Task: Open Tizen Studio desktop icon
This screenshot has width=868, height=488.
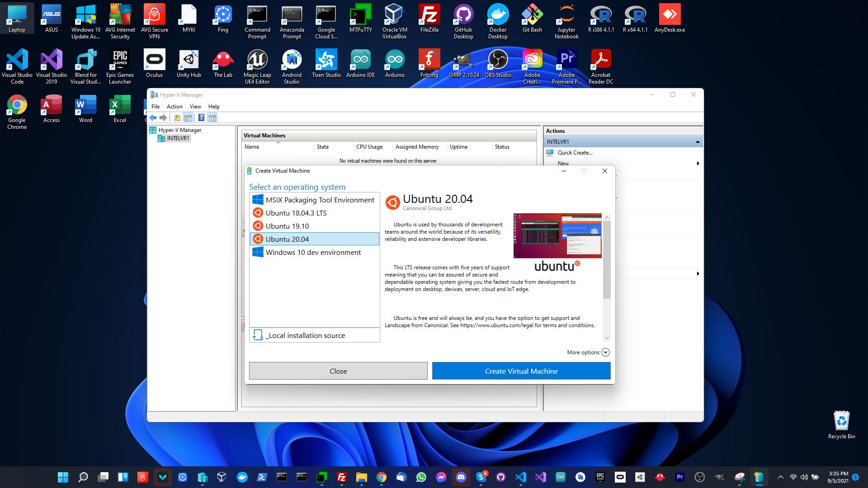Action: pos(326,64)
